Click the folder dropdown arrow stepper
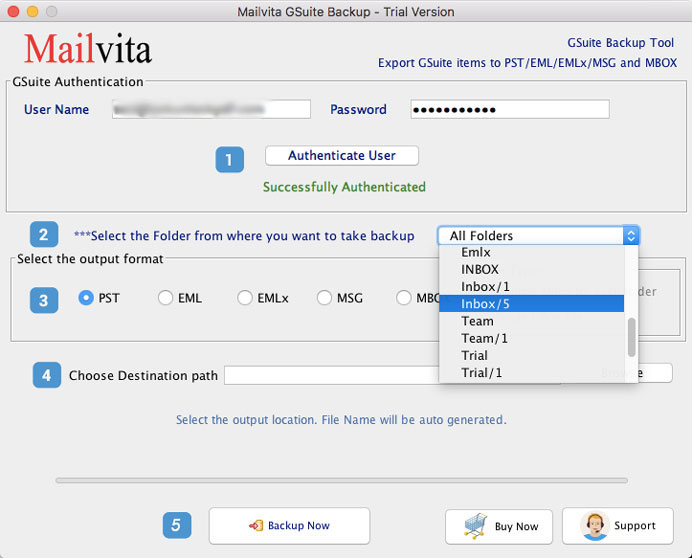Viewport: 692px width, 558px height. point(631,236)
